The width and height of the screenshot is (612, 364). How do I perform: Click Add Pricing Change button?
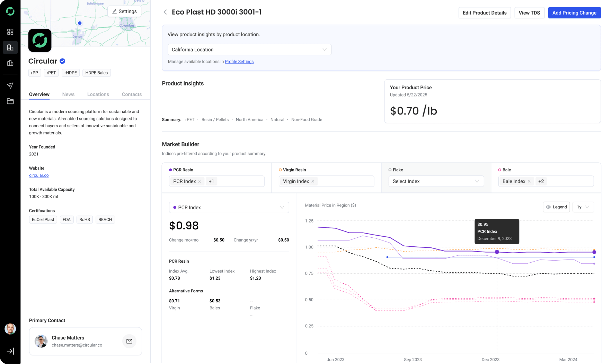[574, 13]
